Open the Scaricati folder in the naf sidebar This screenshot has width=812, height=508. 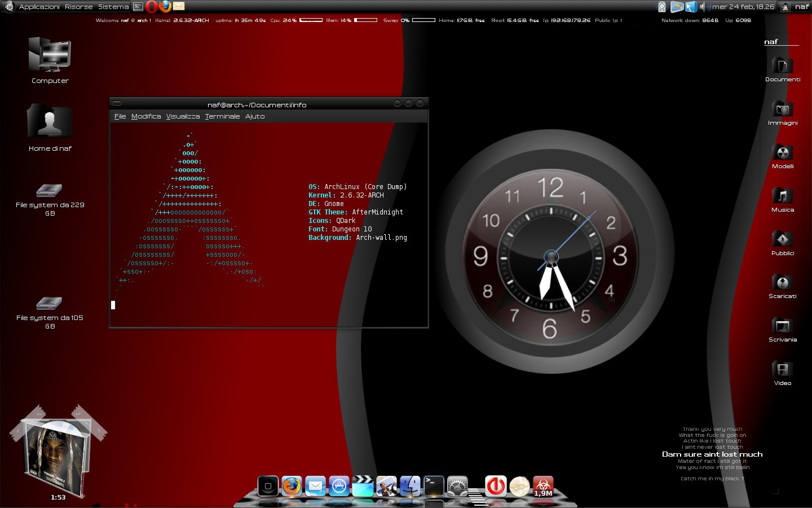tap(783, 282)
